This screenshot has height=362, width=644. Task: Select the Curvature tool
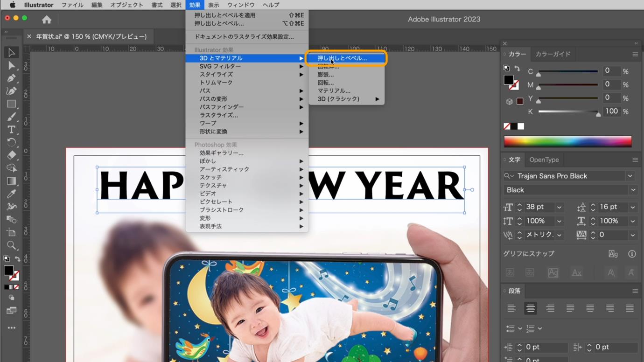pos(11,91)
